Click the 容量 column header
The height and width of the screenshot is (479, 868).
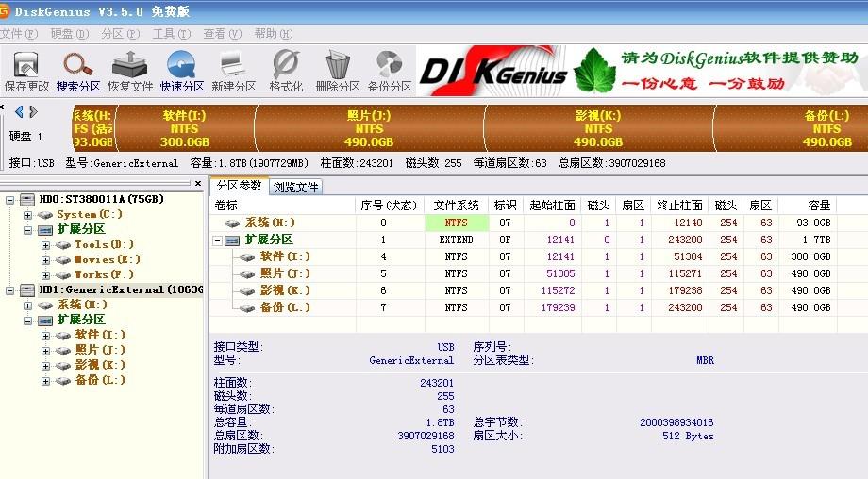[808, 206]
